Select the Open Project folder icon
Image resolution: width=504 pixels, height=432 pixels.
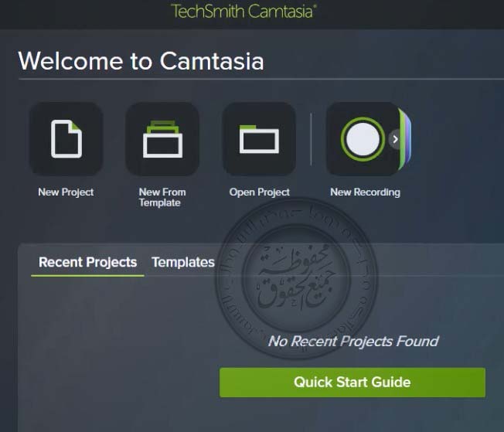pos(259,139)
